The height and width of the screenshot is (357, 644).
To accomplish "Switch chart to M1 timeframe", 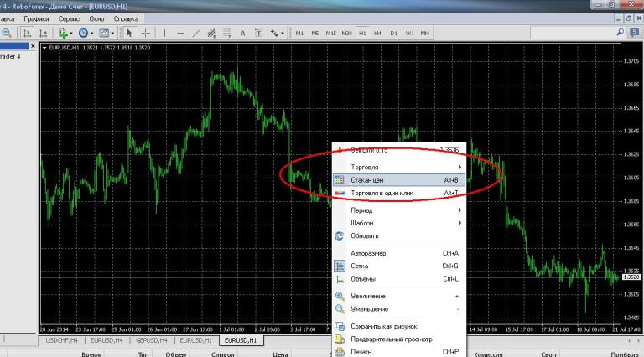I will click(299, 33).
